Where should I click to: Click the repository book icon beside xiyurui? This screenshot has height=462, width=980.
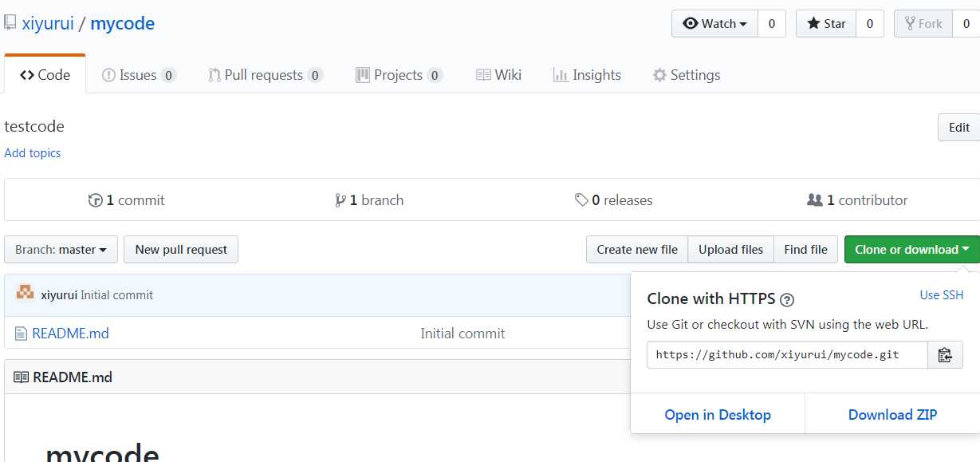[10, 23]
